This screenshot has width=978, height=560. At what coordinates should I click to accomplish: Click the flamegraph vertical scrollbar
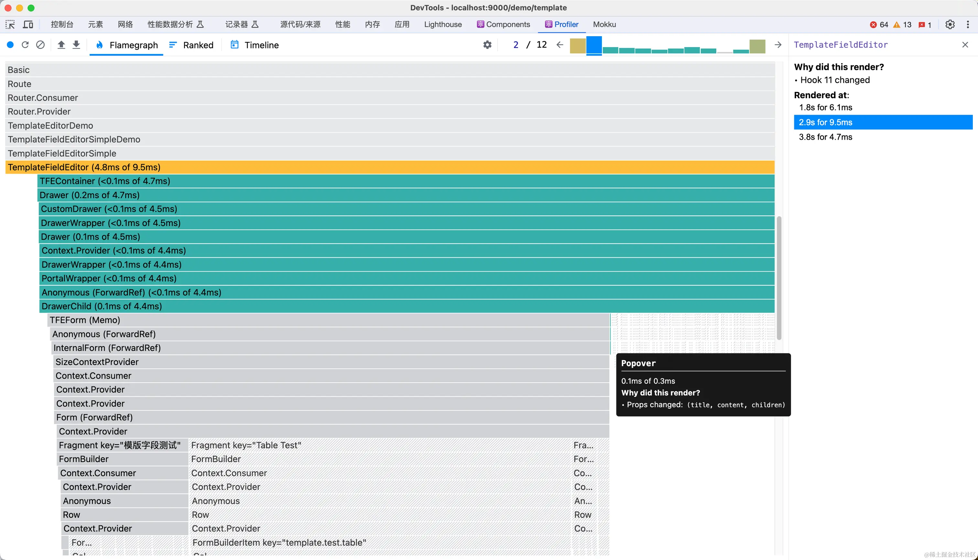coord(779,278)
